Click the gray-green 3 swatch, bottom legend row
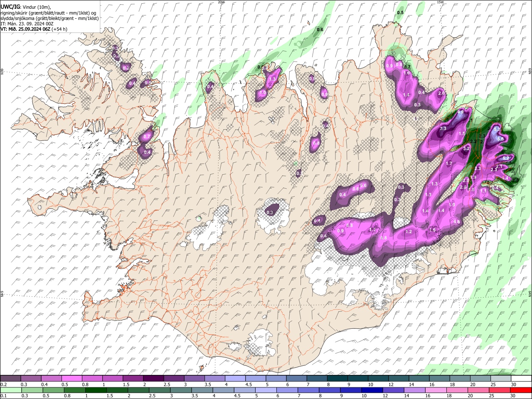This screenshot has width=532, height=399. coord(181,390)
